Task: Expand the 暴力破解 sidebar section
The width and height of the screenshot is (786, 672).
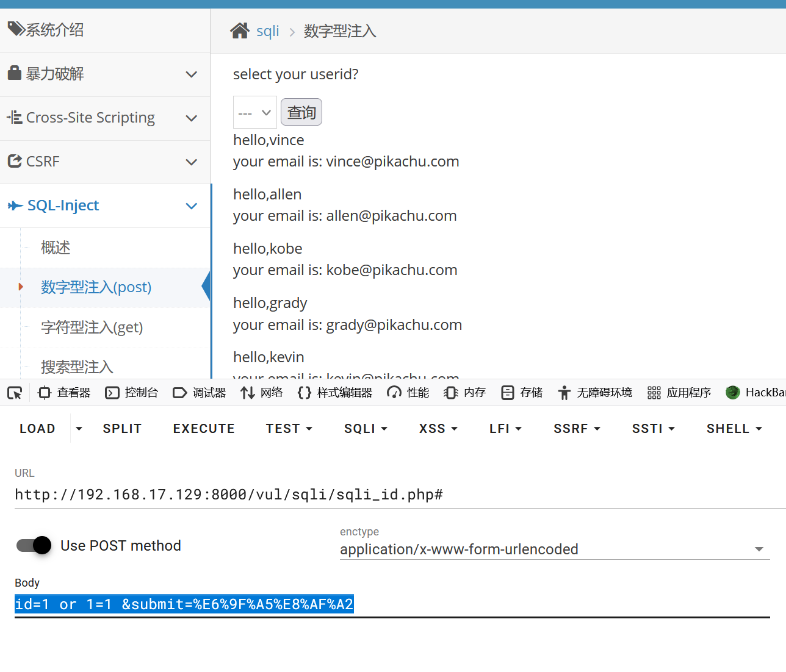Action: click(105, 74)
